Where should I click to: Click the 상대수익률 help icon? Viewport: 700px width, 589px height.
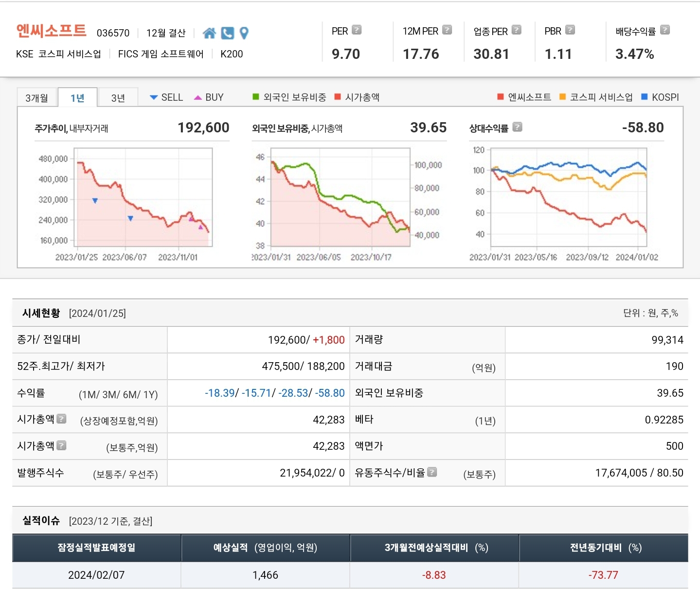coord(518,127)
